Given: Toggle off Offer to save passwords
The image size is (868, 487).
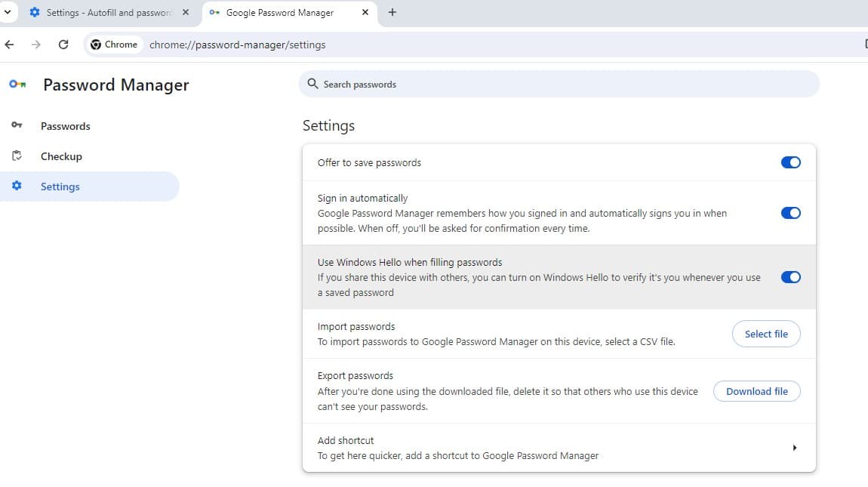Looking at the screenshot, I should (x=790, y=162).
